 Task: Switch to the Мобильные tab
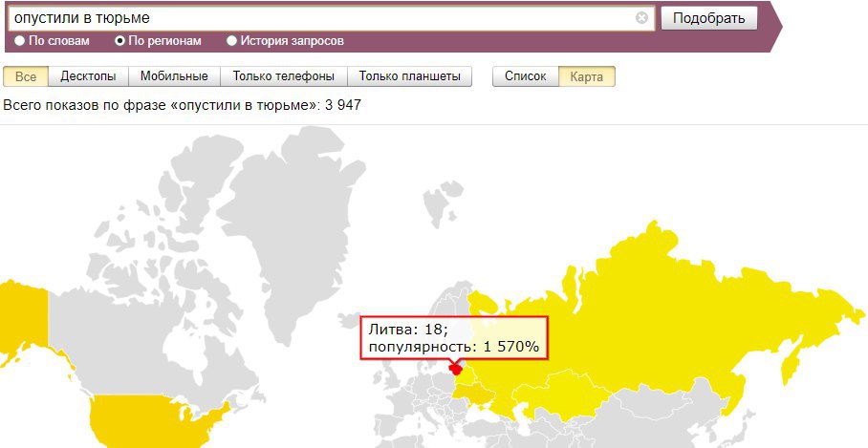[x=174, y=76]
